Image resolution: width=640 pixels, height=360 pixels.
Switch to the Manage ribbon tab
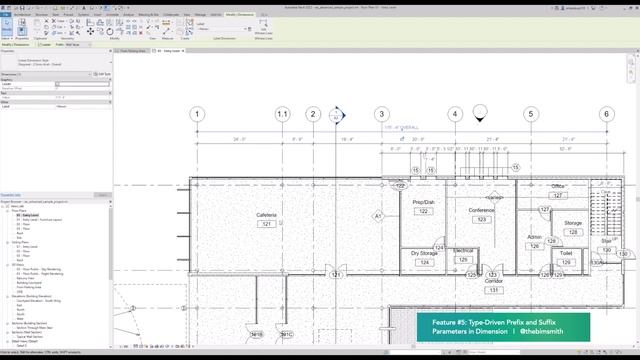[200, 15]
